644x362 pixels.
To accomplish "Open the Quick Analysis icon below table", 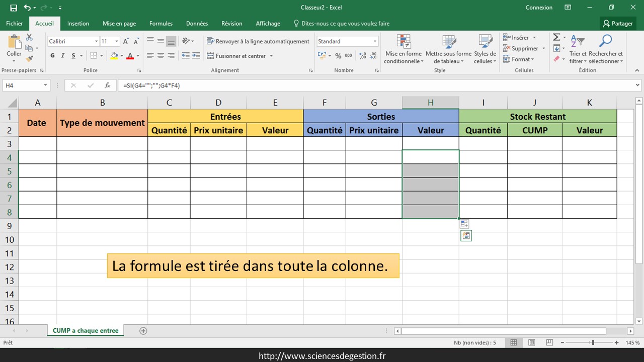I will pos(466,236).
